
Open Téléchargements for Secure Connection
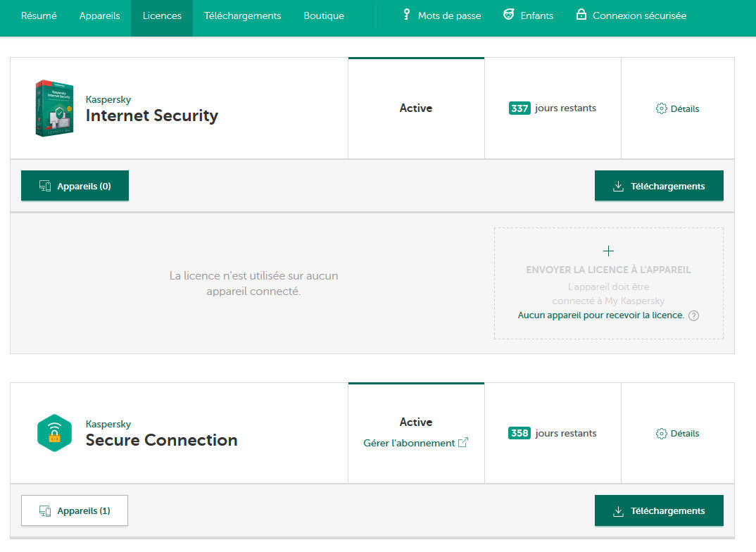click(x=659, y=510)
